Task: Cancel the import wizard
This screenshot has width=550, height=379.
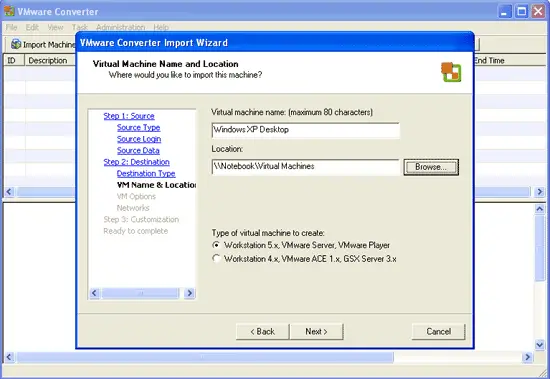Action: (438, 332)
